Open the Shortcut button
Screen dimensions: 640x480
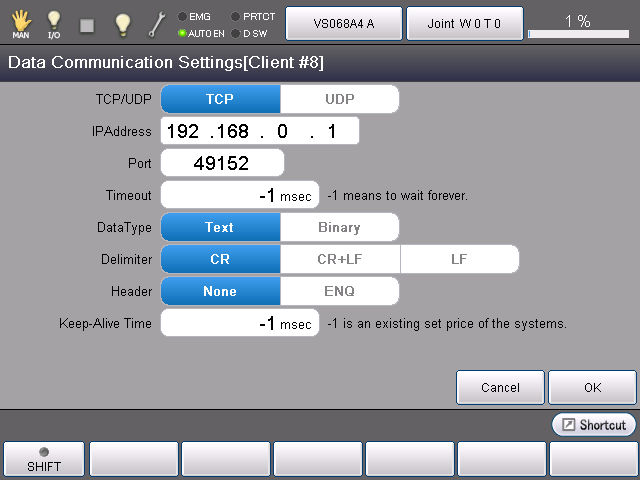click(x=594, y=425)
